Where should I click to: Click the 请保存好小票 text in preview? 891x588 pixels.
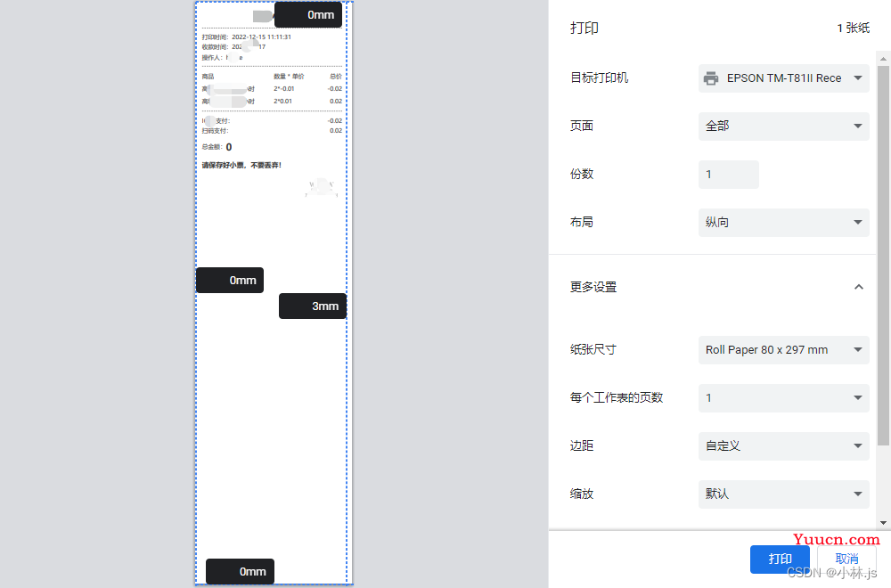coord(241,166)
